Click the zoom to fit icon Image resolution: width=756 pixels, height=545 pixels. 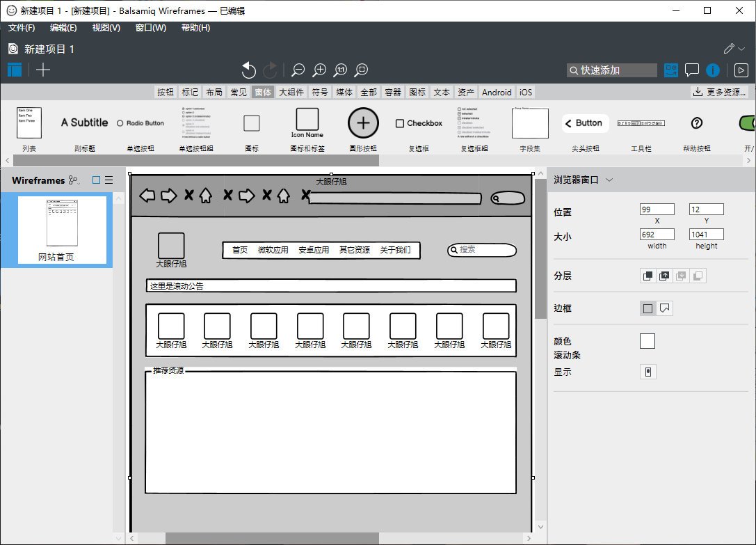pos(361,70)
